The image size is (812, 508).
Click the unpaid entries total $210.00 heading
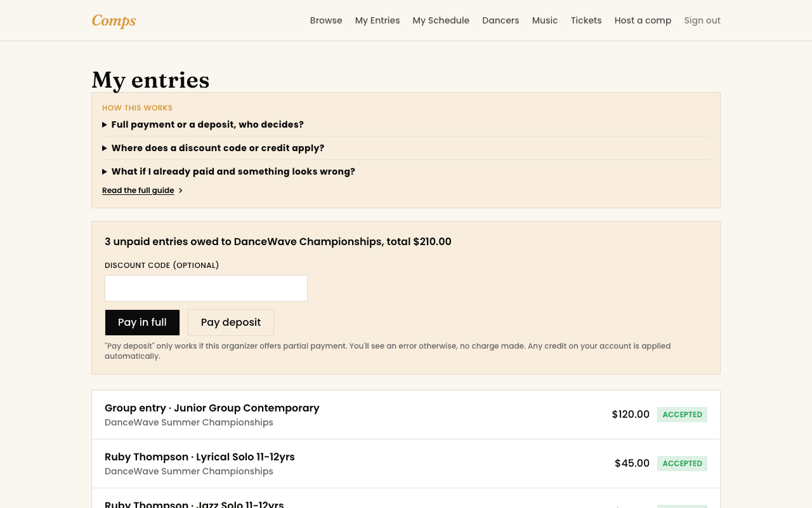pos(278,241)
